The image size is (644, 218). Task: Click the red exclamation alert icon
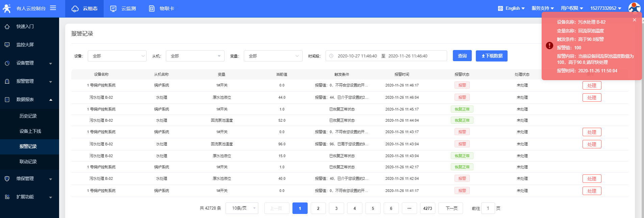pyautogui.click(x=549, y=45)
